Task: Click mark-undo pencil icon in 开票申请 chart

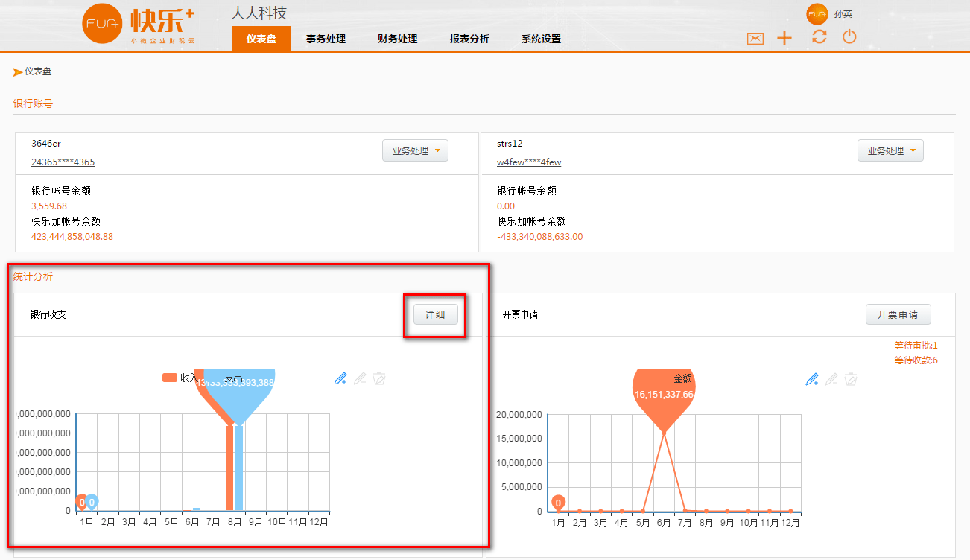Action: pyautogui.click(x=832, y=379)
